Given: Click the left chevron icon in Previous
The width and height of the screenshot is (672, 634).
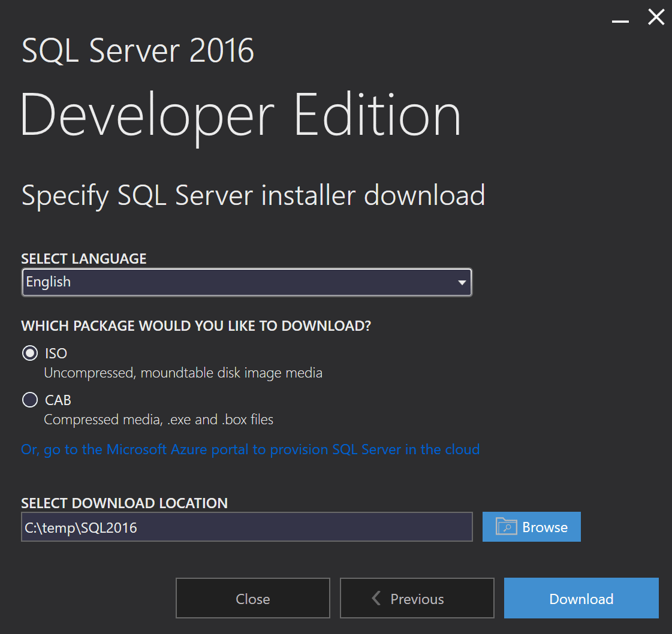Looking at the screenshot, I should tap(376, 598).
